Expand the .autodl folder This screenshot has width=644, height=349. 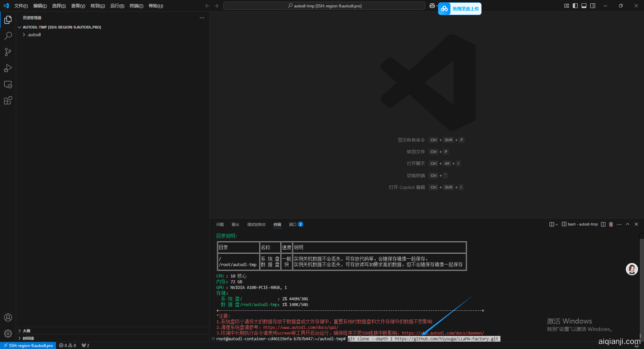tap(34, 35)
